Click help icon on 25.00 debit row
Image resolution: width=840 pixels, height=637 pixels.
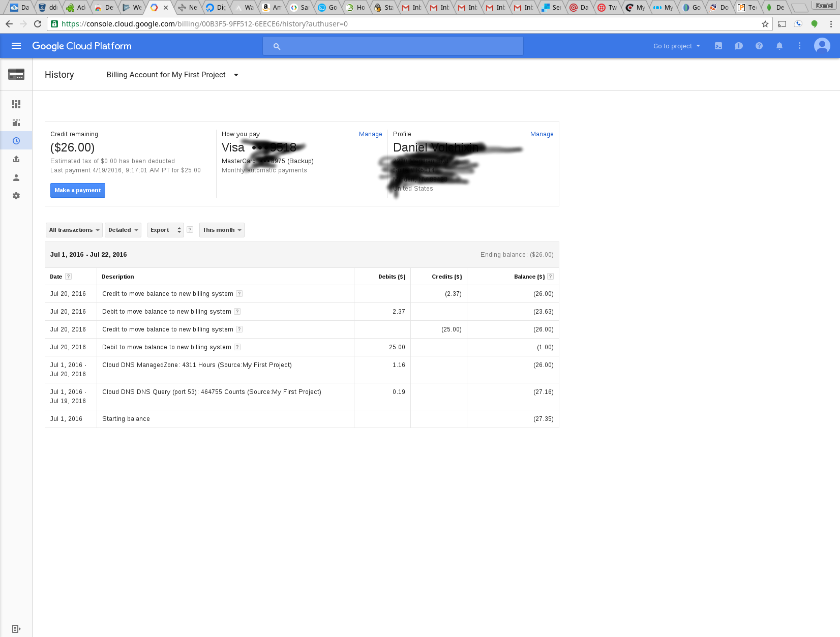tap(237, 347)
